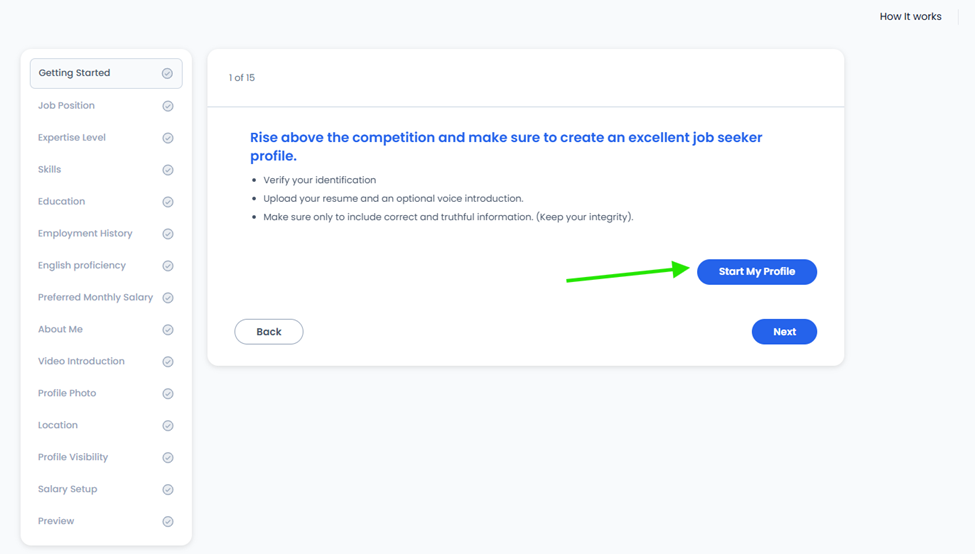Click check icon beside Getting Started
This screenshot has width=975, height=554.
167,73
